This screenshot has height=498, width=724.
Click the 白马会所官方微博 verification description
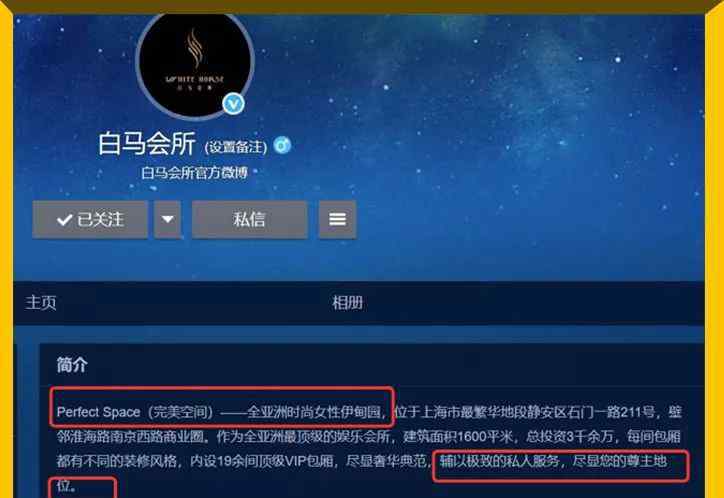[x=194, y=173]
